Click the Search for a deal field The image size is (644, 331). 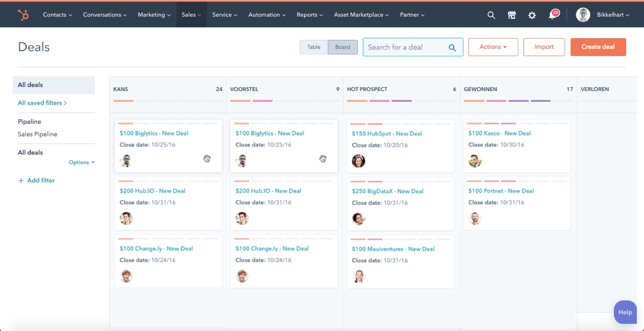(413, 47)
